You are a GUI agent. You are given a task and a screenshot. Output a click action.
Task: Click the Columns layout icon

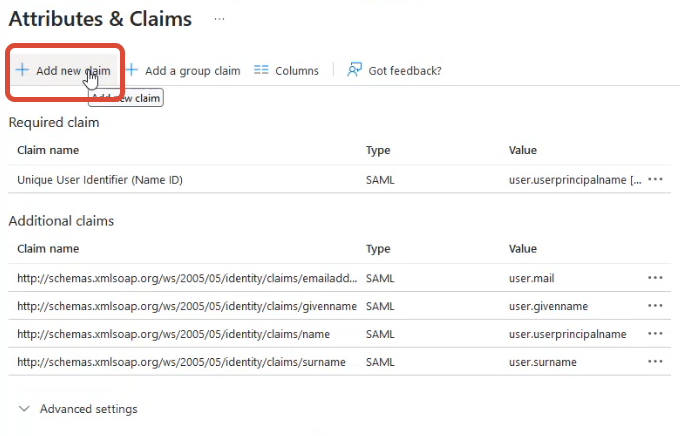(261, 71)
